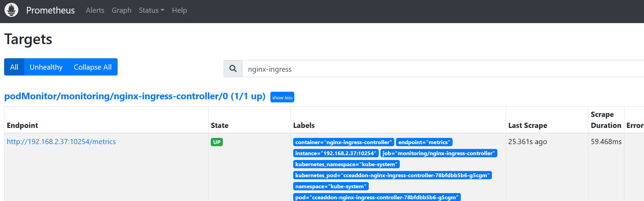The height and width of the screenshot is (201, 644).
Task: Click the container="nginx-ingress-controller" label
Action: (344, 142)
